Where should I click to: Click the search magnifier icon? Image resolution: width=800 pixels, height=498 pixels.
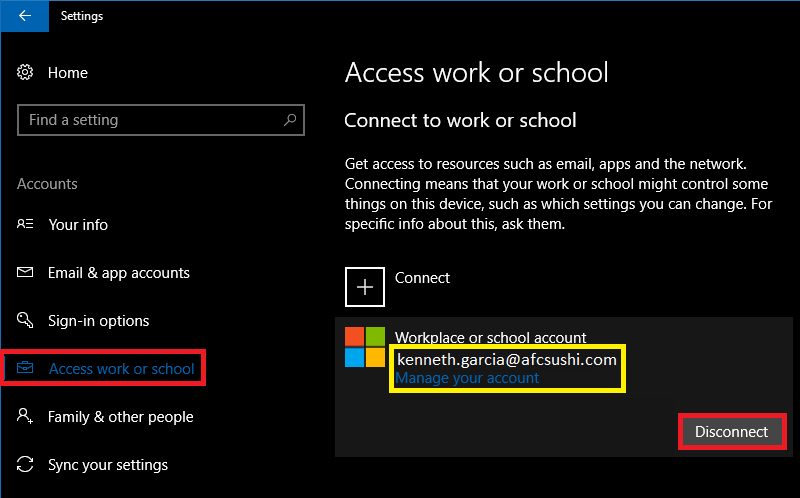[290, 120]
